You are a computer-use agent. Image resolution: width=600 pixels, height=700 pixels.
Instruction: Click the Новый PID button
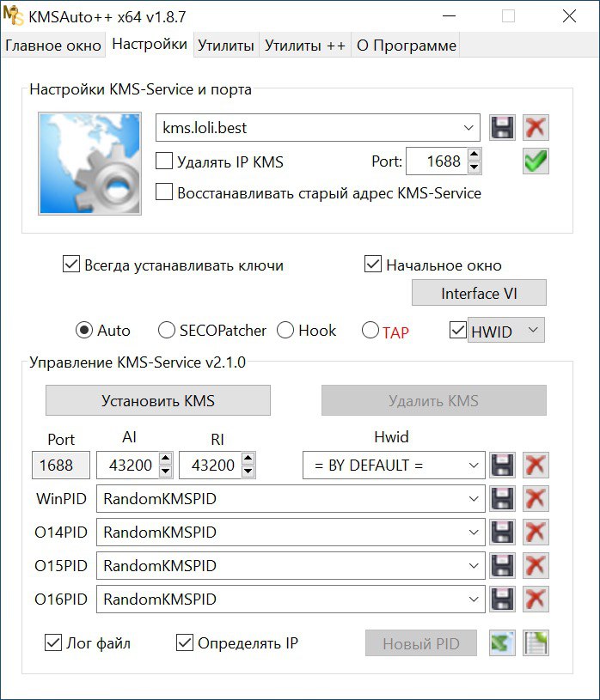click(x=421, y=643)
